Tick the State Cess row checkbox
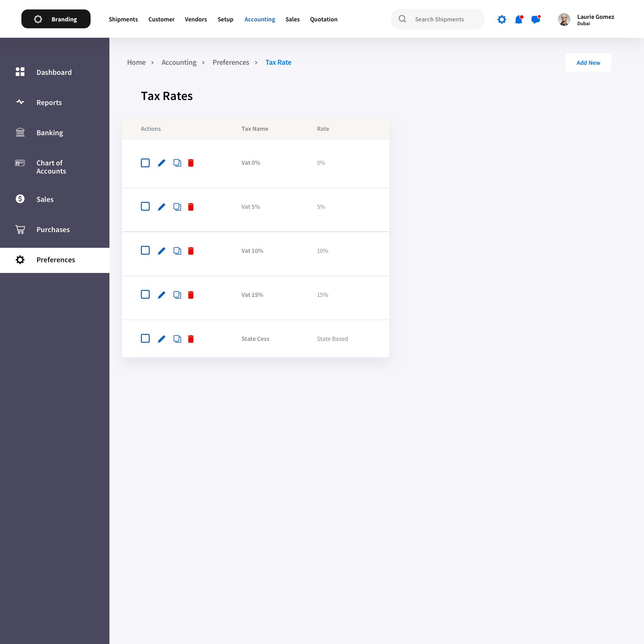The height and width of the screenshot is (644, 644). (x=145, y=338)
